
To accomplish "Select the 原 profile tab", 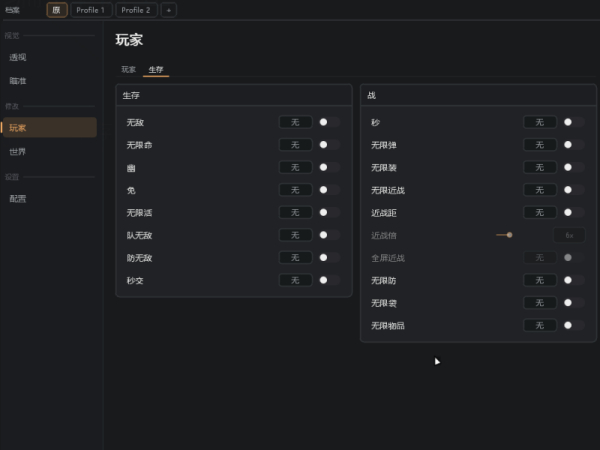I will click(x=57, y=10).
